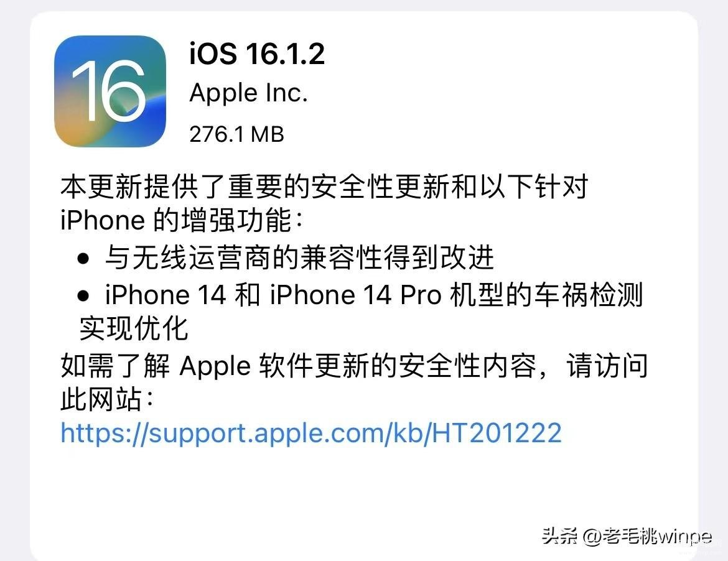728x561 pixels.
Task: Click the 实现优化 text
Action: [x=134, y=328]
